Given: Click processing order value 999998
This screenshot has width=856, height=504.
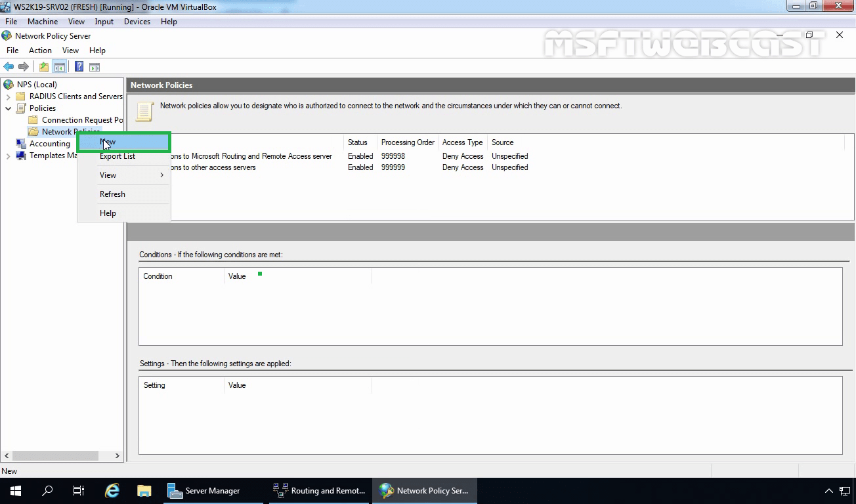Looking at the screenshot, I should click(x=393, y=156).
